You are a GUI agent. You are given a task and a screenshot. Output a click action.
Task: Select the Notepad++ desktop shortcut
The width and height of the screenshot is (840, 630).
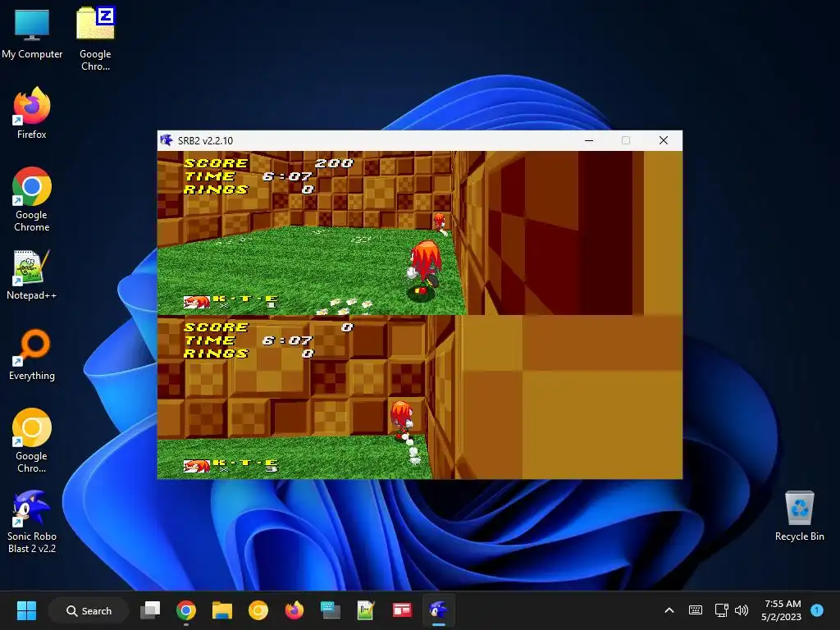pyautogui.click(x=32, y=274)
